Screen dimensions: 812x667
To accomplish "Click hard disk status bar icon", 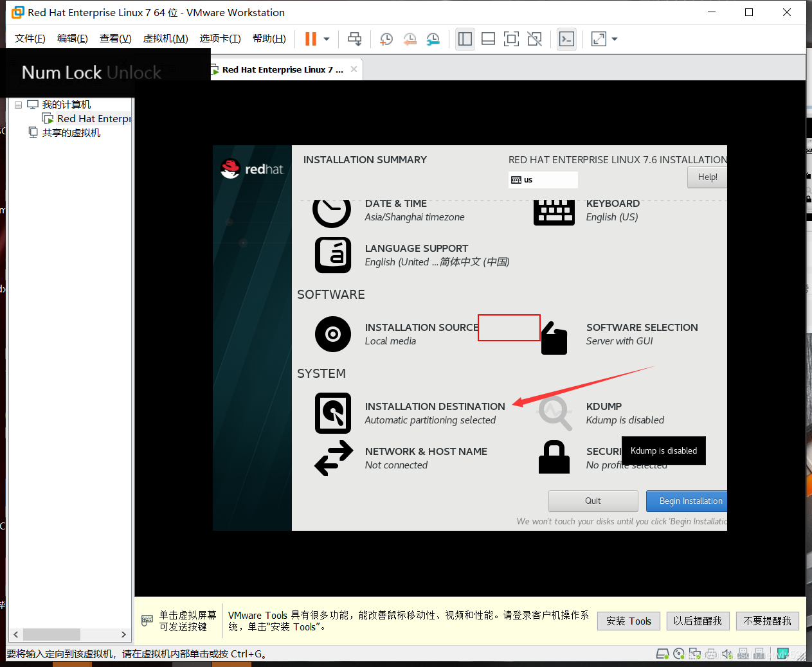I will click(x=662, y=654).
